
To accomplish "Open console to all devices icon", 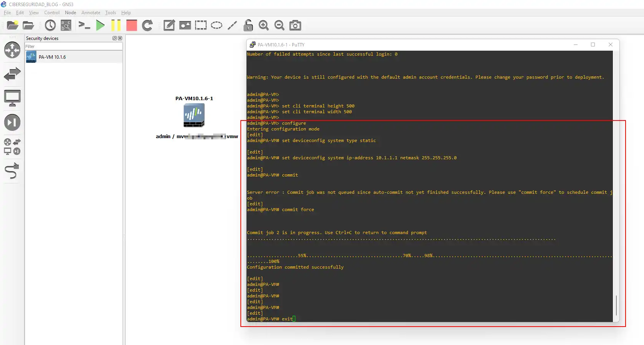I will pyautogui.click(x=84, y=25).
